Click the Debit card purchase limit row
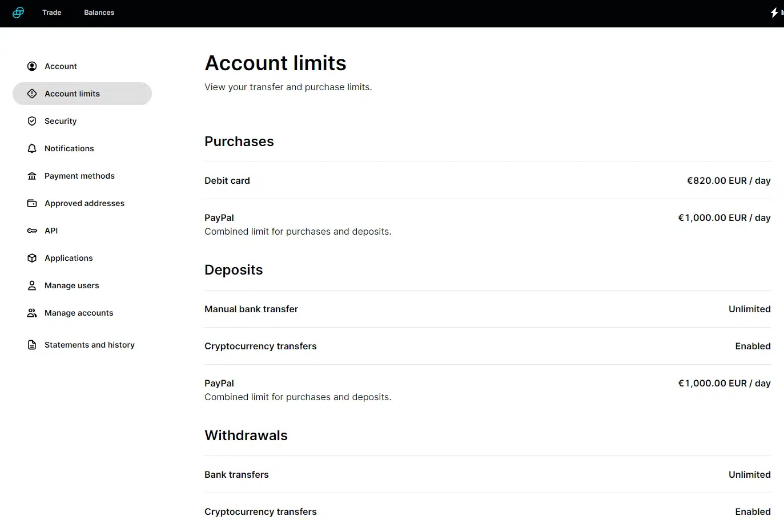784x532 pixels. coord(488,180)
